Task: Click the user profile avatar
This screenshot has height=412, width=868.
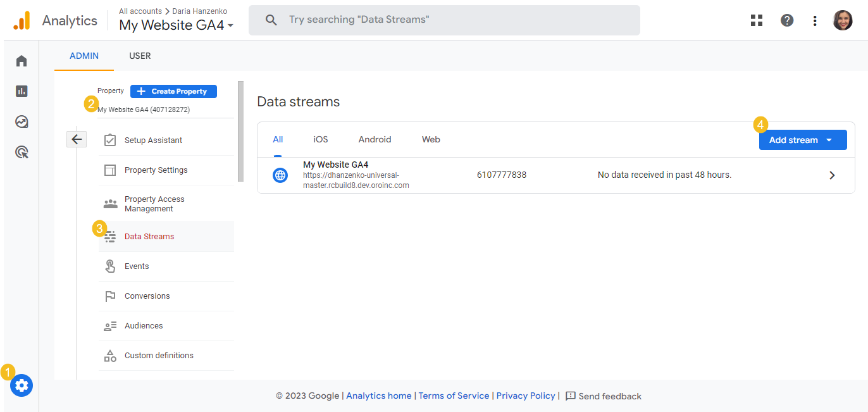Action: click(843, 20)
